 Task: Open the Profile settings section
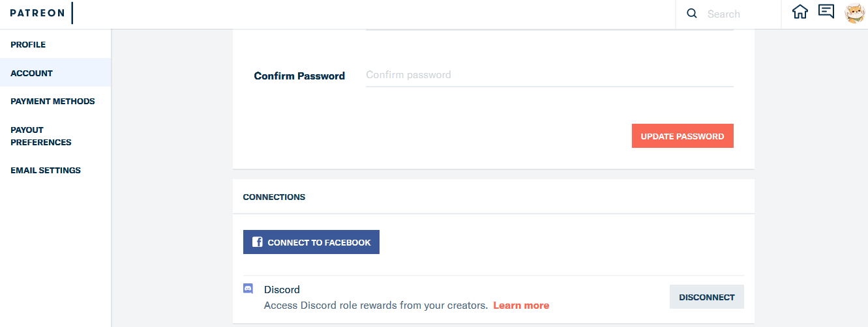coord(28,45)
